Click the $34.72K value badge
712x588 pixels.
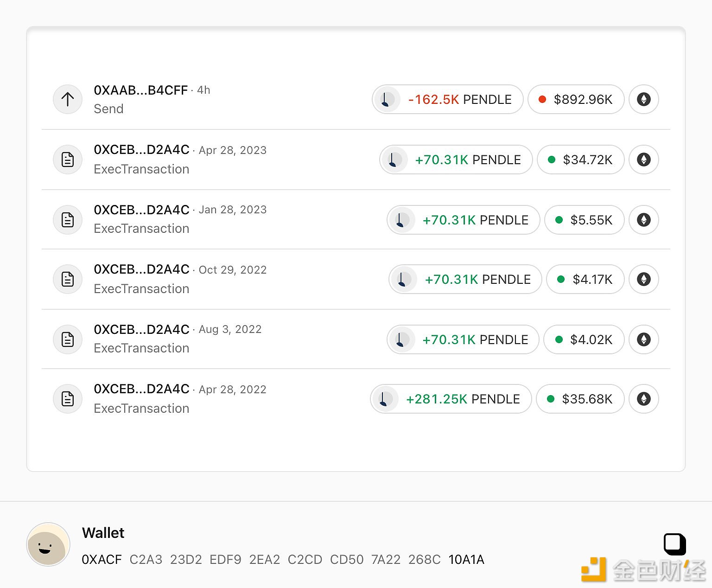click(x=580, y=160)
